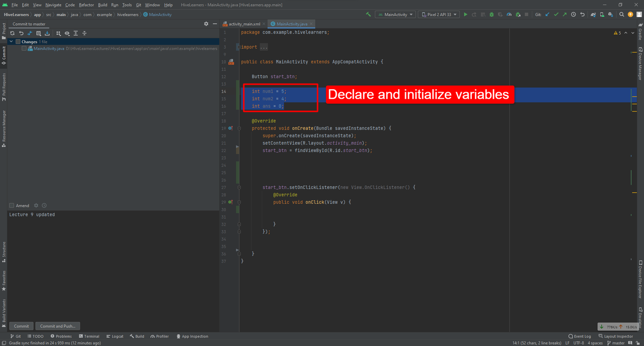Click the Git Update Project arrow
The image size is (644, 346).
pyautogui.click(x=547, y=15)
